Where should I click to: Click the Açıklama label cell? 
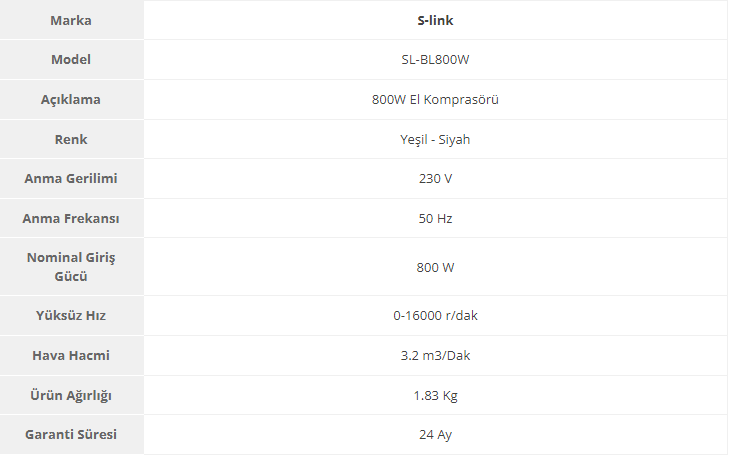(x=71, y=100)
